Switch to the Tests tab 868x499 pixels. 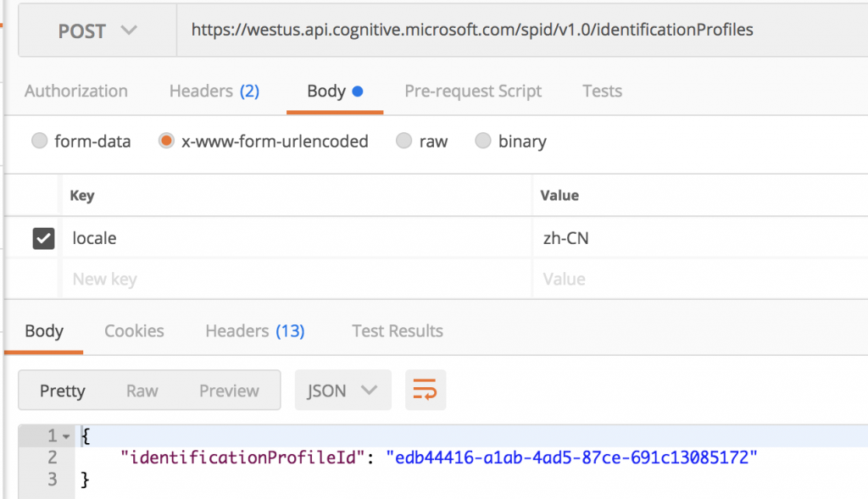pyautogui.click(x=602, y=91)
